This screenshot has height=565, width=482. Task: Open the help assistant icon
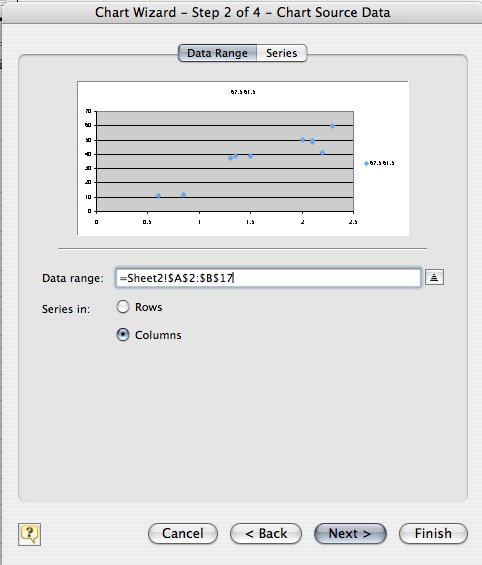pyautogui.click(x=29, y=534)
